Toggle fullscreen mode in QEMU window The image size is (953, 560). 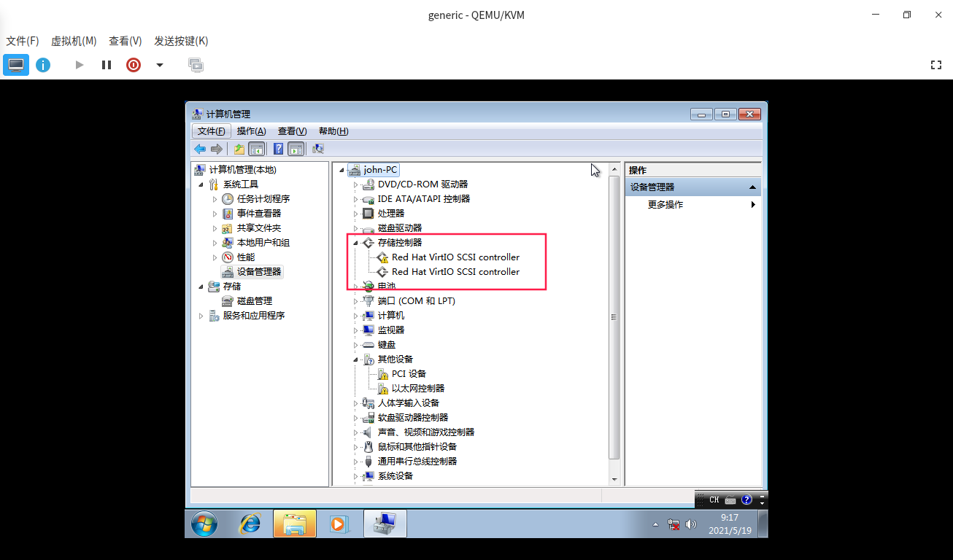[936, 65]
